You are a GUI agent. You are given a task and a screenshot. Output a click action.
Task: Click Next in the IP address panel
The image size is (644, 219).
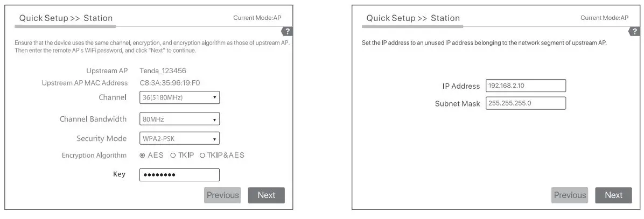point(613,195)
